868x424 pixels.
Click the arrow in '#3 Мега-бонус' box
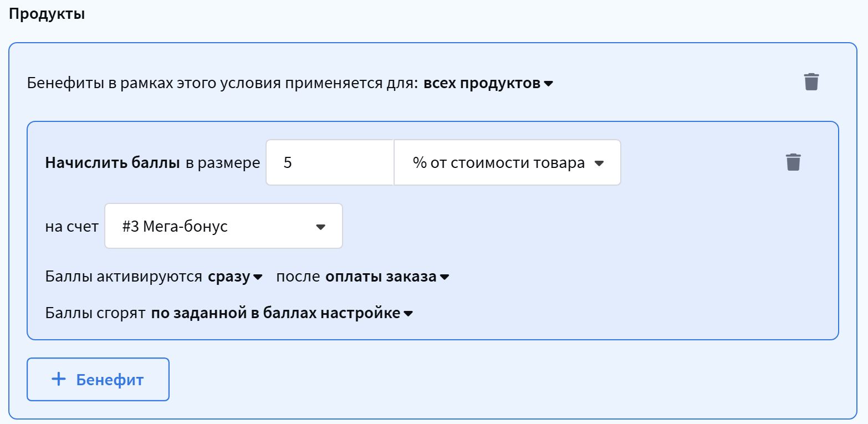(x=320, y=227)
